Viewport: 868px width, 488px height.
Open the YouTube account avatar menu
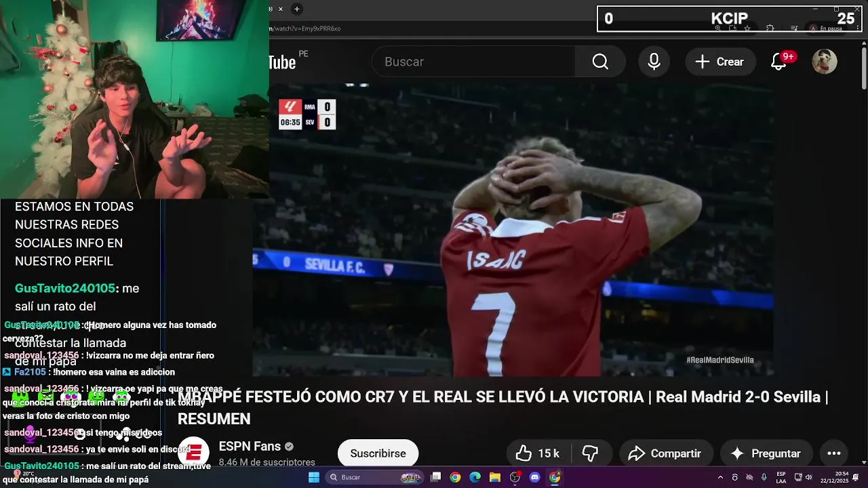[x=825, y=62]
